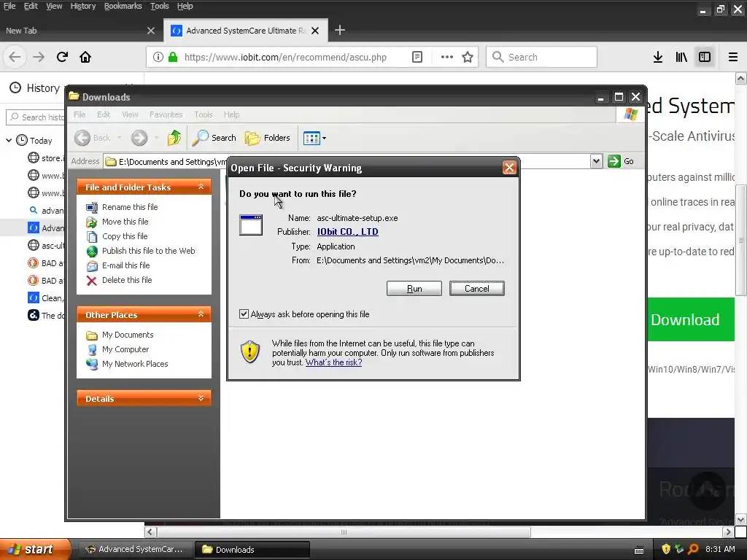The image size is (747, 560).
Task: Expand the Details panel
Action: pyautogui.click(x=201, y=399)
